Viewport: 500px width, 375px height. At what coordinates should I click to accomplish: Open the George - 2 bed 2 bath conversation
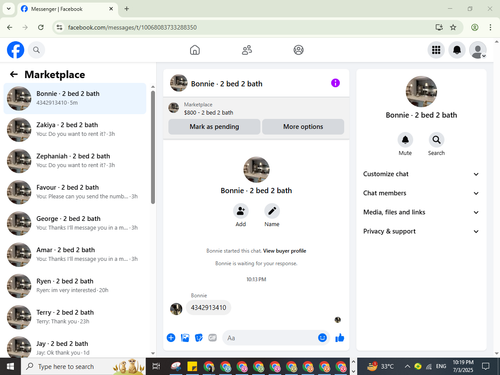75,223
